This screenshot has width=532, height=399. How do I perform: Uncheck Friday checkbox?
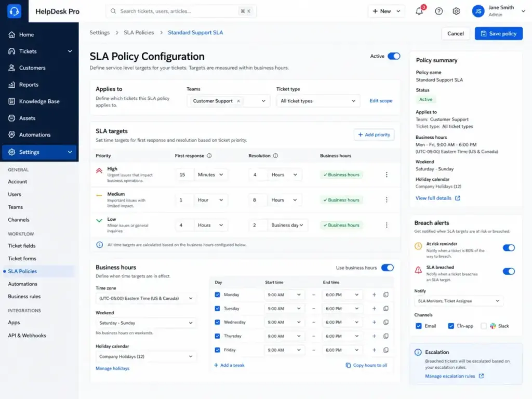click(217, 350)
